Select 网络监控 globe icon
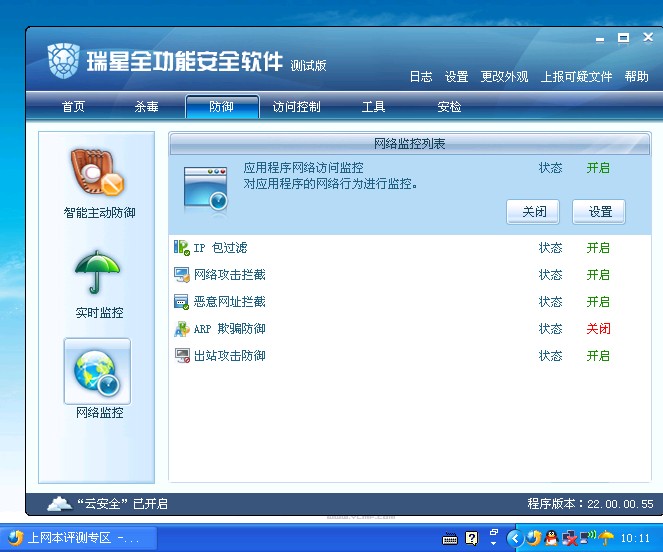Screen dimensions: 663x552 (97, 372)
